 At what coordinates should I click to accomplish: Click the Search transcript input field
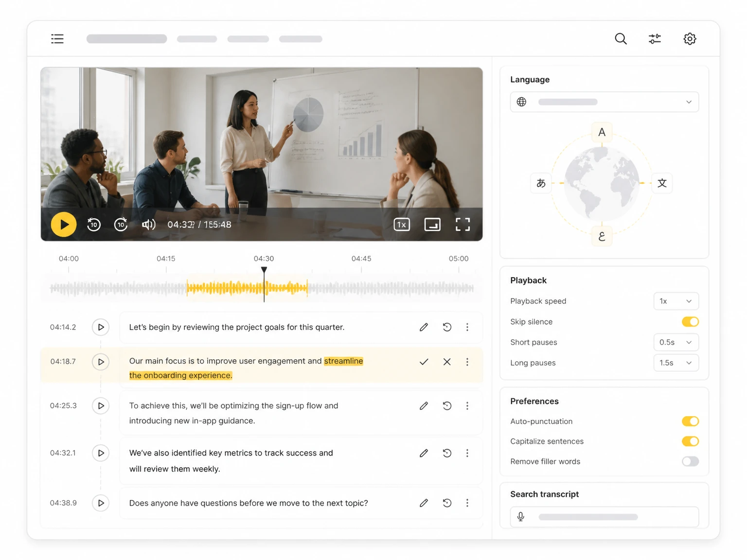(x=605, y=517)
